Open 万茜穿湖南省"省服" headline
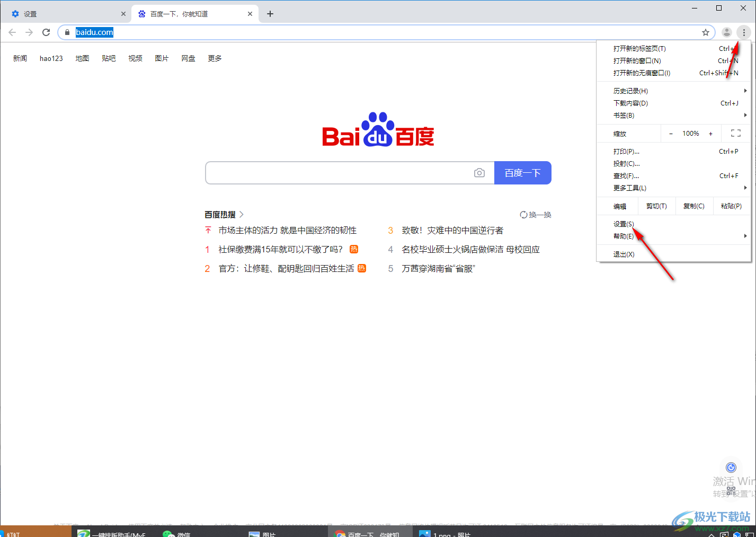Image resolution: width=756 pixels, height=537 pixels. [438, 269]
